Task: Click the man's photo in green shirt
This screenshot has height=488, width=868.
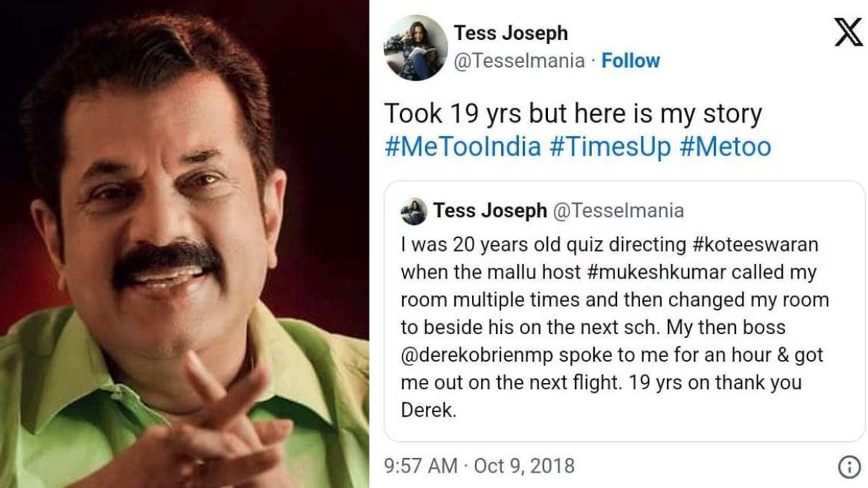Action: tap(184, 244)
